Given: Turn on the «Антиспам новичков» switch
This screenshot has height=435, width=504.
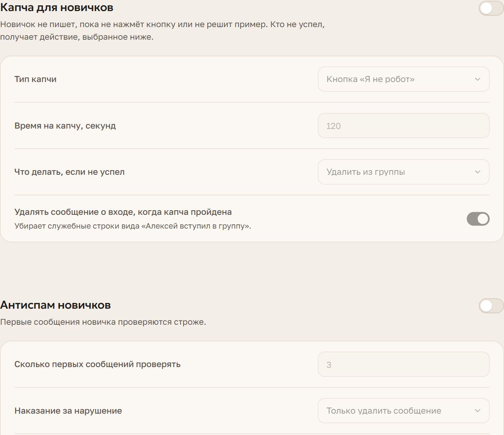Looking at the screenshot, I should pyautogui.click(x=491, y=306).
